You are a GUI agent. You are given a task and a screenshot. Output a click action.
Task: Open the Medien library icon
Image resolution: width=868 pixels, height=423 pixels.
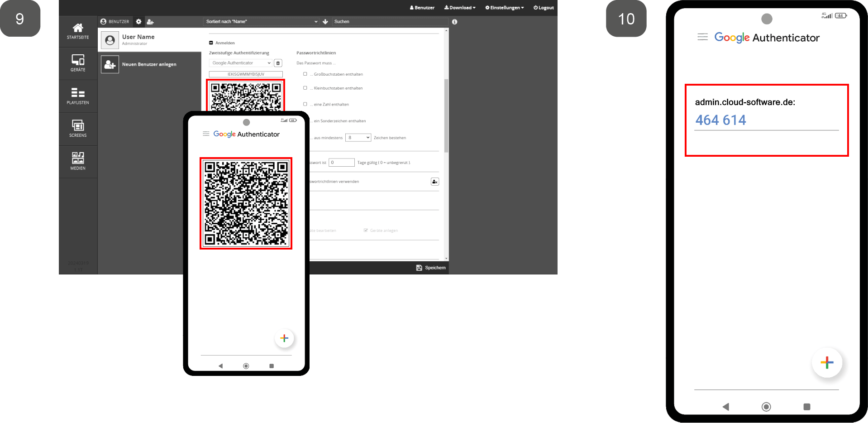[78, 161]
